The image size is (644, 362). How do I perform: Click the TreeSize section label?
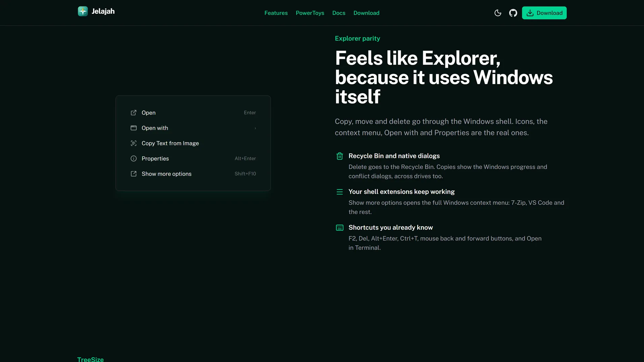click(90, 359)
